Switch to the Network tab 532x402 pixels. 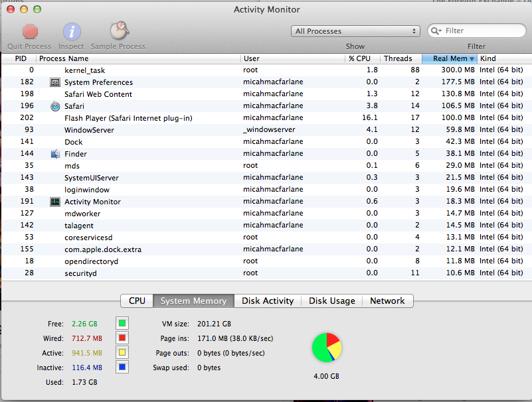pyautogui.click(x=387, y=301)
